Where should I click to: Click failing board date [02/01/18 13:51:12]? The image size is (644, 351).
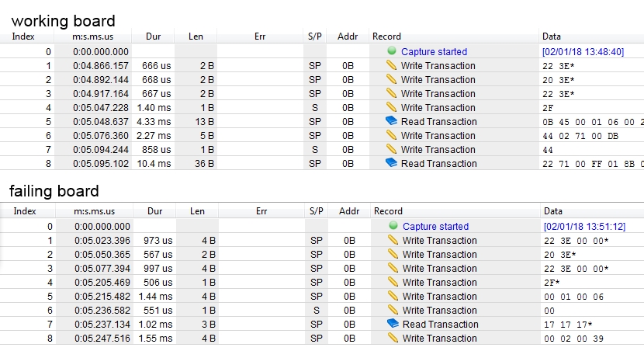click(585, 227)
